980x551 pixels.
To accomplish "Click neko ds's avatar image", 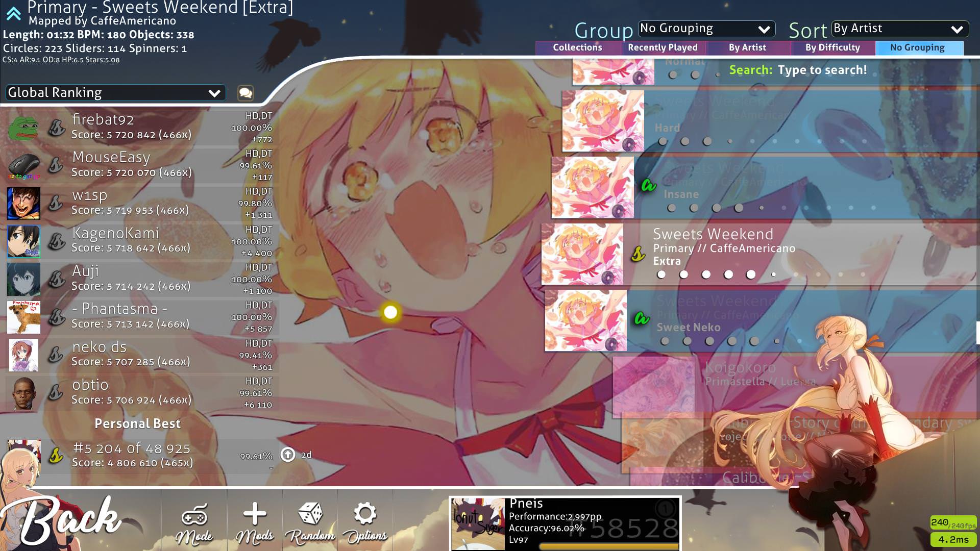I will click(x=23, y=355).
